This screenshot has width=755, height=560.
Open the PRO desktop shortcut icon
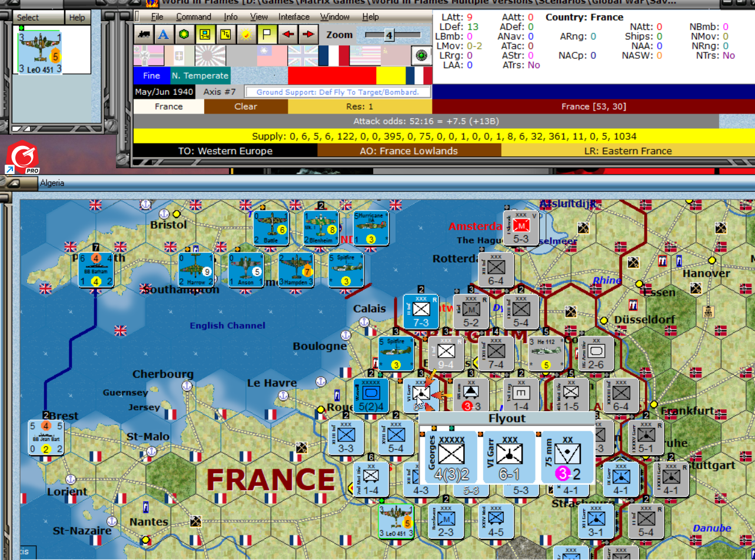point(22,157)
